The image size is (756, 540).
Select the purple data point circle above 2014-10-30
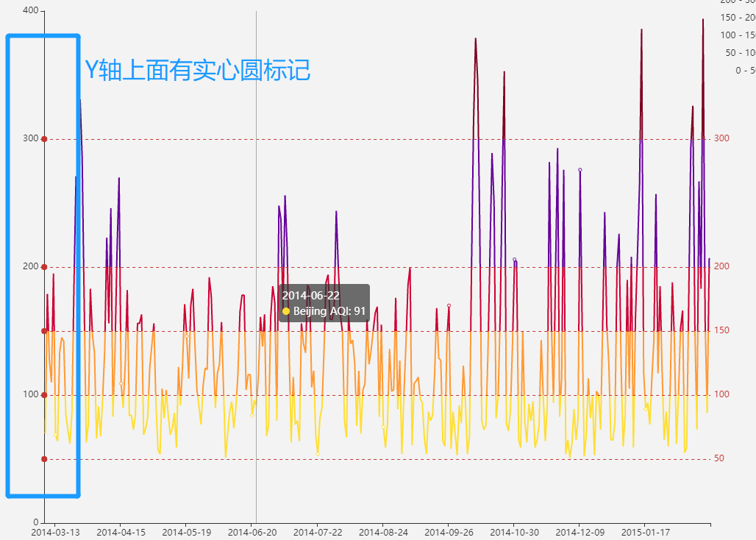tap(515, 260)
